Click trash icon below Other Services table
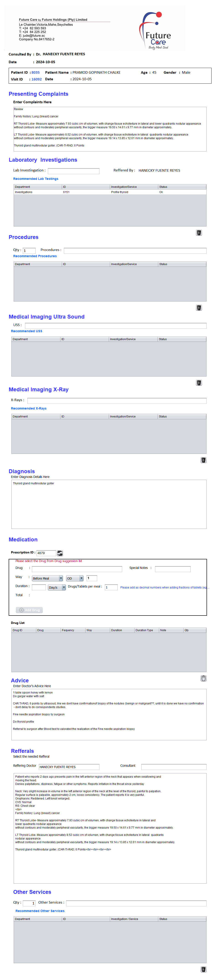The width and height of the screenshot is (212, 980). (203, 969)
